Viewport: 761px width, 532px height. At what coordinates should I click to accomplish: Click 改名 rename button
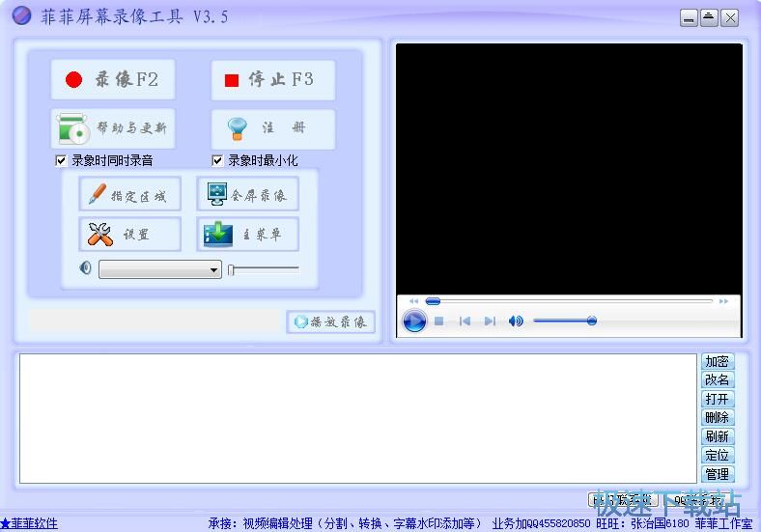(718, 379)
